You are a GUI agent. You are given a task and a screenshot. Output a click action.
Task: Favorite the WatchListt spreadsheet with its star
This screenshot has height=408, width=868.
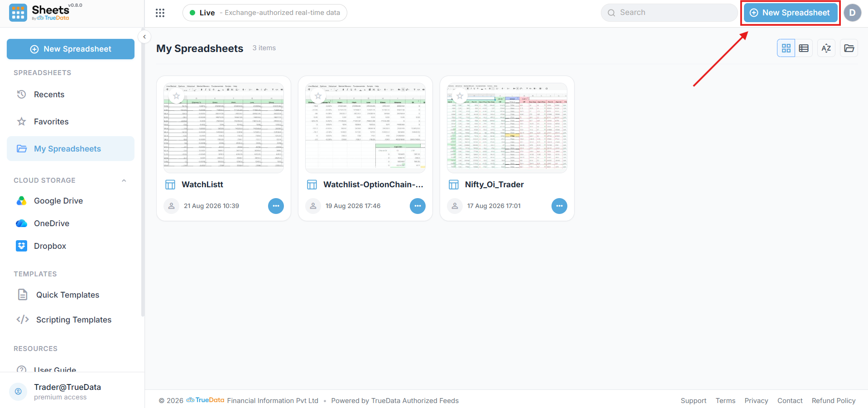[x=177, y=96]
